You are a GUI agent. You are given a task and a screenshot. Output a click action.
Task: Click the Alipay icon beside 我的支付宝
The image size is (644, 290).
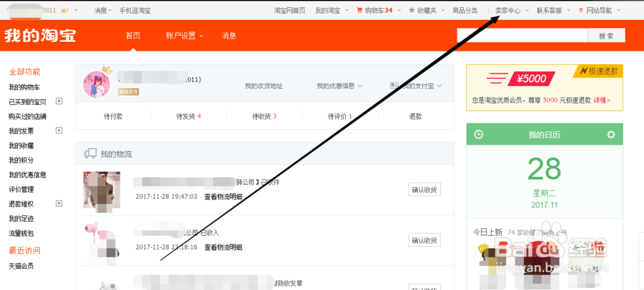[x=394, y=86]
